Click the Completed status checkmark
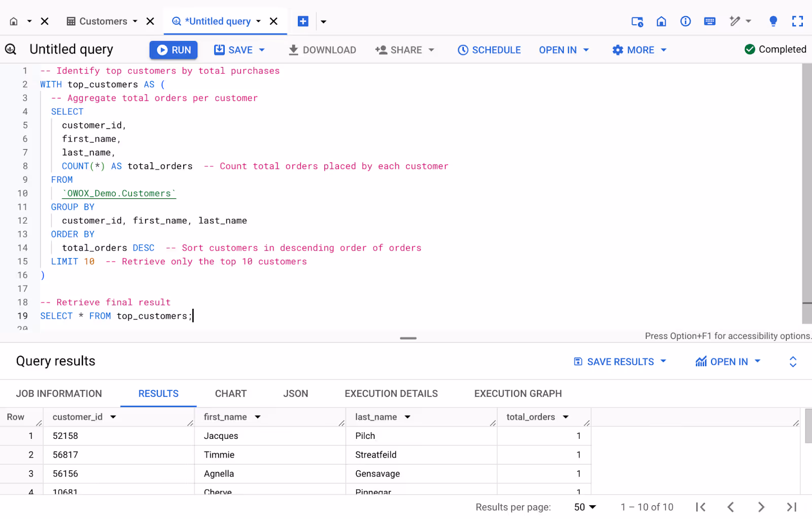Image resolution: width=812 pixels, height=519 pixels. point(750,49)
